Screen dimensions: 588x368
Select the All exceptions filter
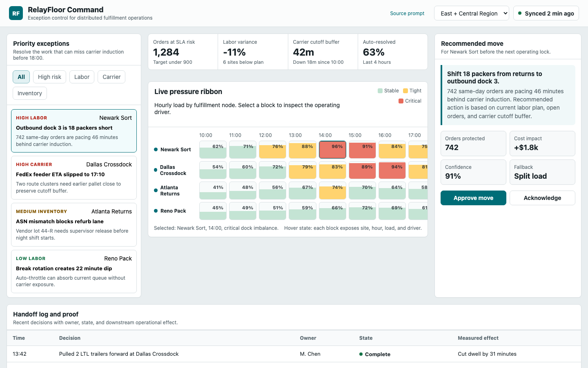pos(21,77)
